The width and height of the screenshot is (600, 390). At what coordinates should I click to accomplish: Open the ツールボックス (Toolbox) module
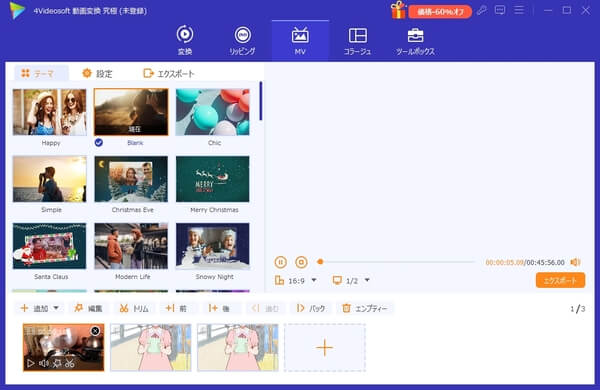tap(415, 41)
